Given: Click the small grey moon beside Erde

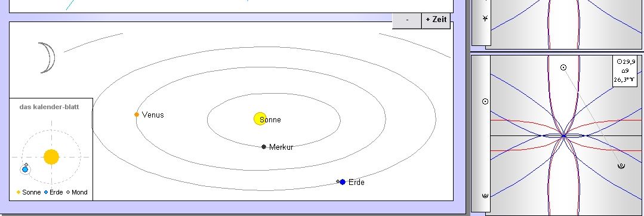Looking at the screenshot, I should 338,181.
